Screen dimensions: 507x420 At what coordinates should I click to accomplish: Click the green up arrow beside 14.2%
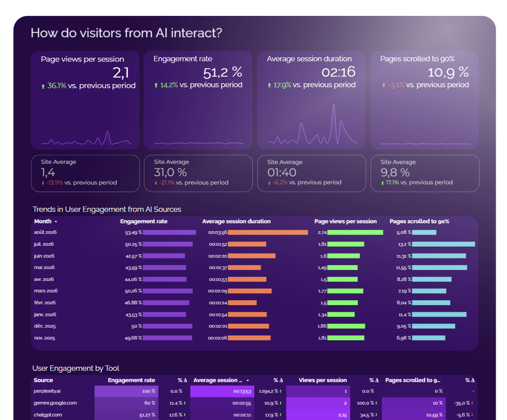[156, 85]
